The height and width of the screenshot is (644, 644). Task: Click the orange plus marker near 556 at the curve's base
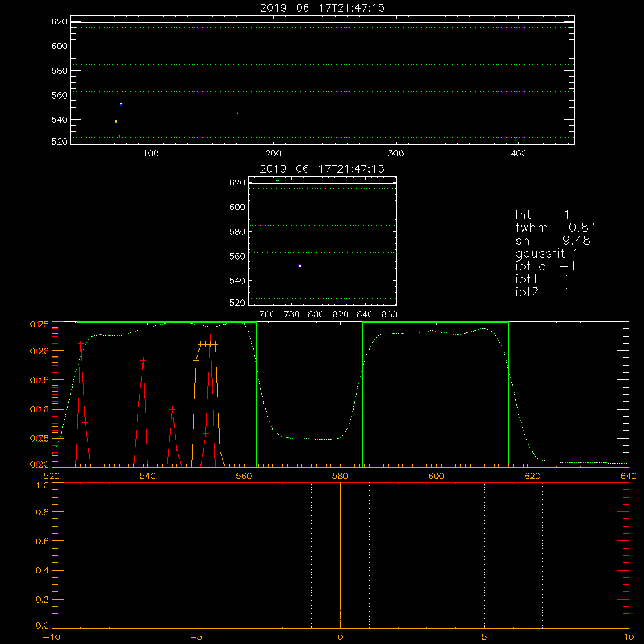pos(220,451)
